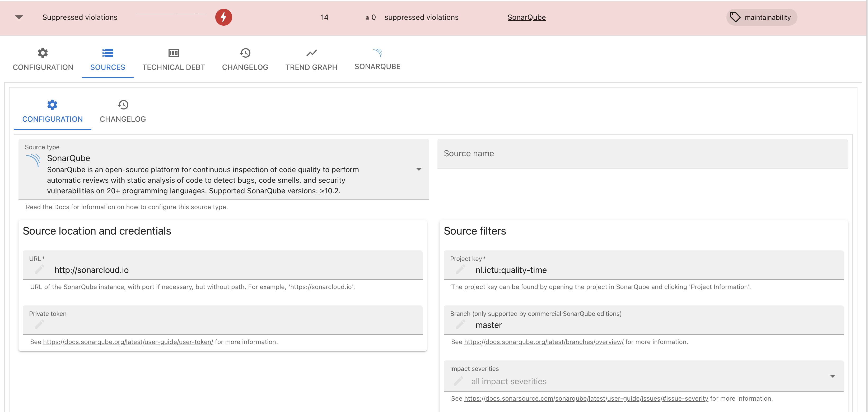This screenshot has width=868, height=412.
Task: Open the SonarQube source link in header
Action: (x=526, y=17)
